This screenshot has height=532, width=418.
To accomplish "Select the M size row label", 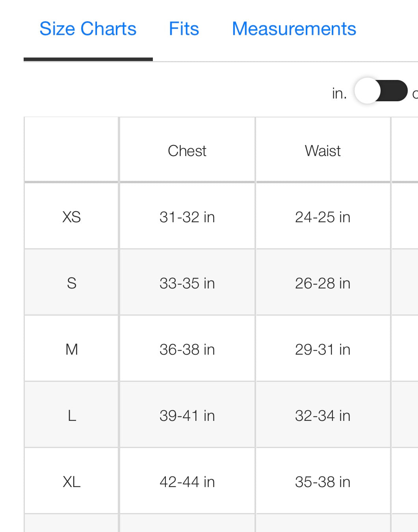I will click(x=71, y=350).
